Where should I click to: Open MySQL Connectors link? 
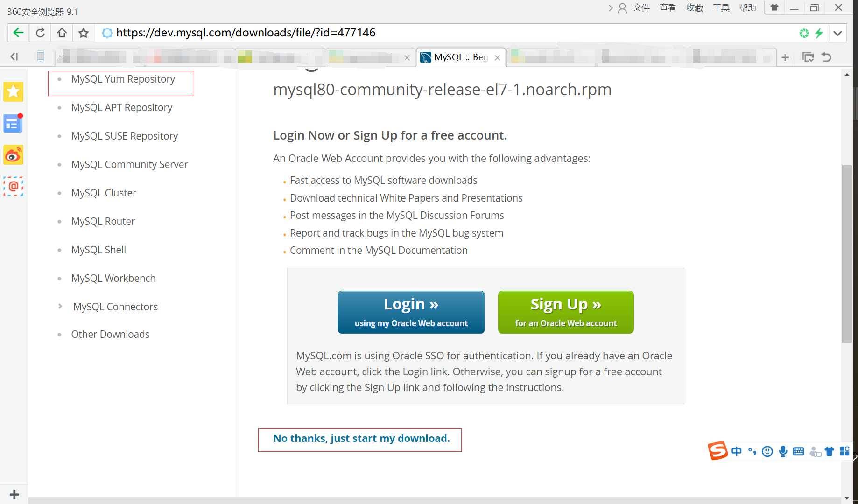tap(115, 307)
